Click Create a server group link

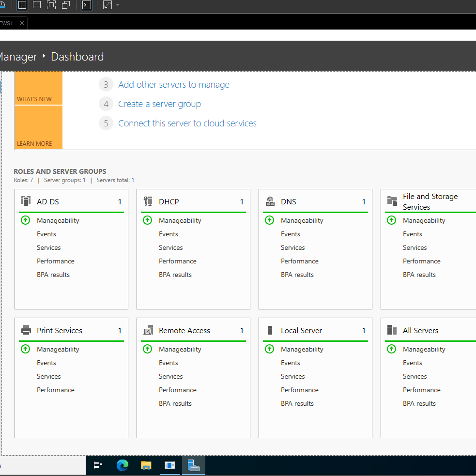(x=159, y=104)
